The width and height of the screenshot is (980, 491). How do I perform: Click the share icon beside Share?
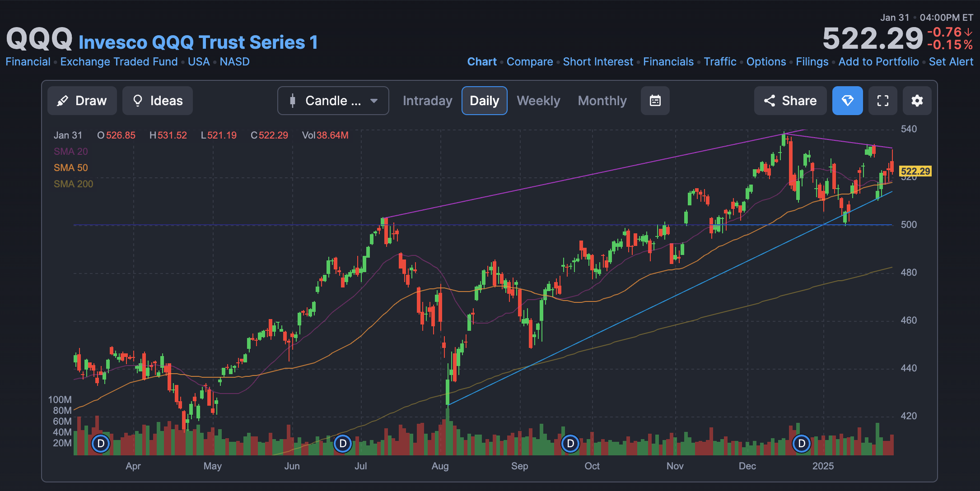click(770, 101)
